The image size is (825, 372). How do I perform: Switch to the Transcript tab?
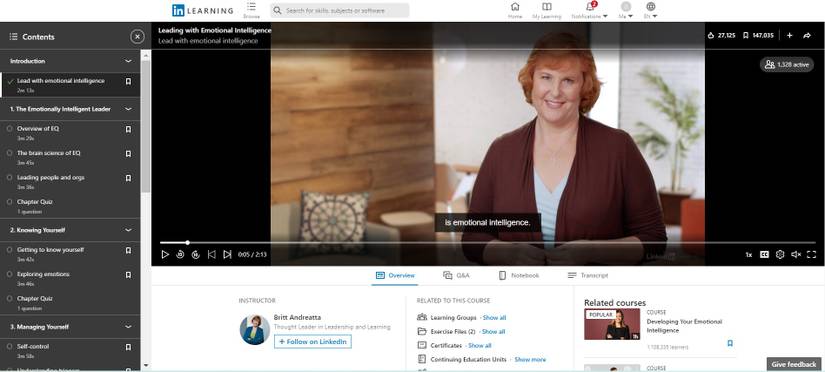pos(588,275)
